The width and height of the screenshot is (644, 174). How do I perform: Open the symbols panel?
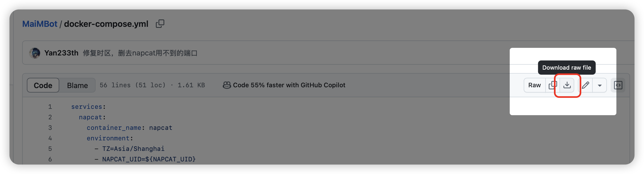[618, 85]
